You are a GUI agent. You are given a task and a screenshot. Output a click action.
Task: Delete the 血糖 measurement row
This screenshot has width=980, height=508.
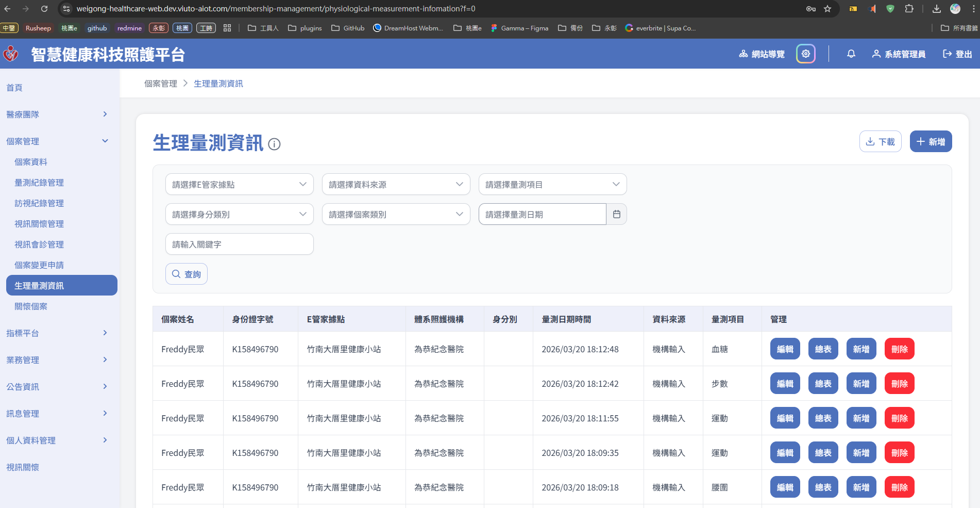[899, 349]
